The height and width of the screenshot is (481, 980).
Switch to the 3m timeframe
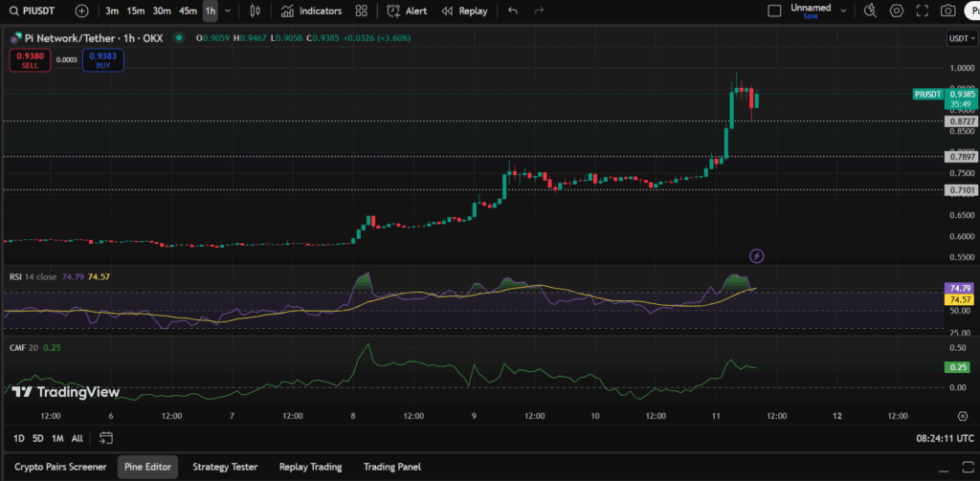pos(112,11)
